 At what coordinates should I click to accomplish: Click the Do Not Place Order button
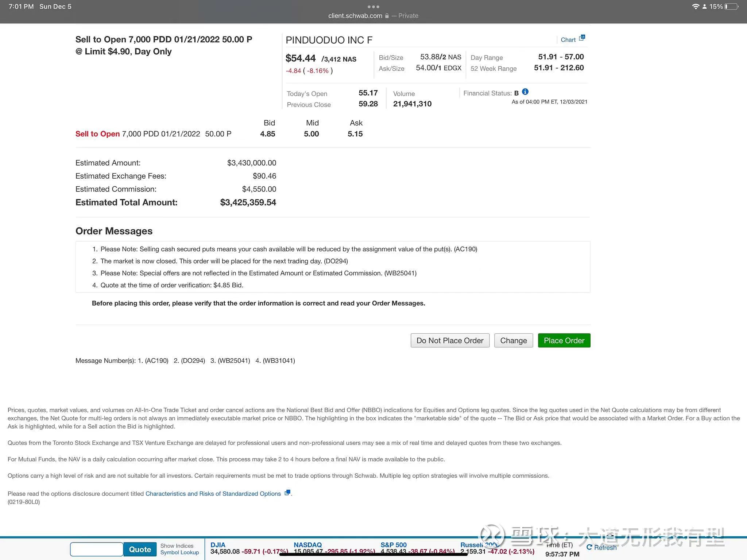pyautogui.click(x=450, y=341)
